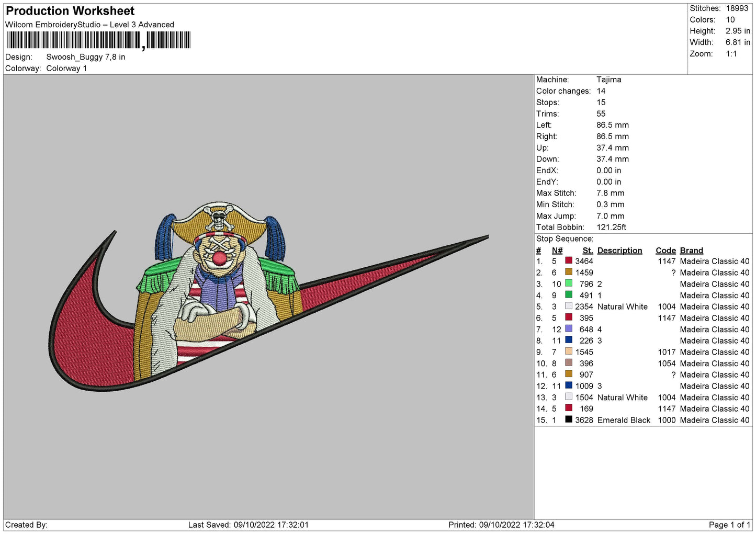The height and width of the screenshot is (534, 756).
Task: Click the 'Code' column header
Action: pyautogui.click(x=665, y=251)
